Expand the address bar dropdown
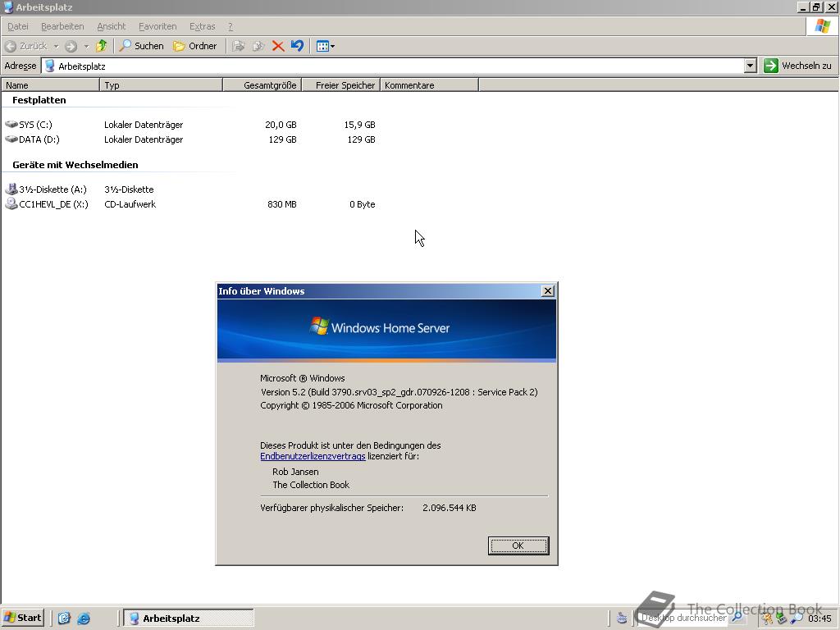The width and height of the screenshot is (840, 630). coord(751,66)
